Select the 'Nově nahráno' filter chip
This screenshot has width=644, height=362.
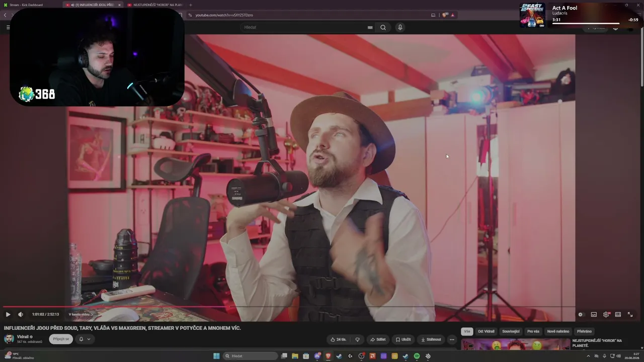[558, 331]
